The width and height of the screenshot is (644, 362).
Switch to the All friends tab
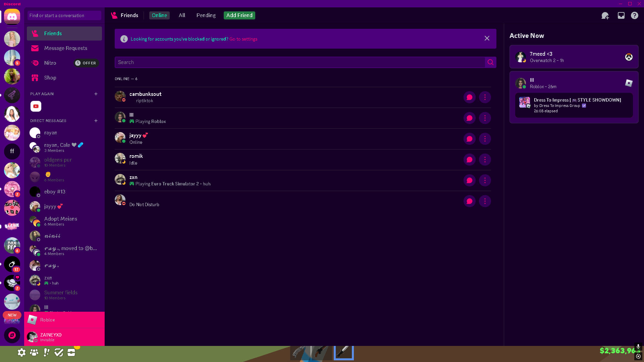(182, 15)
